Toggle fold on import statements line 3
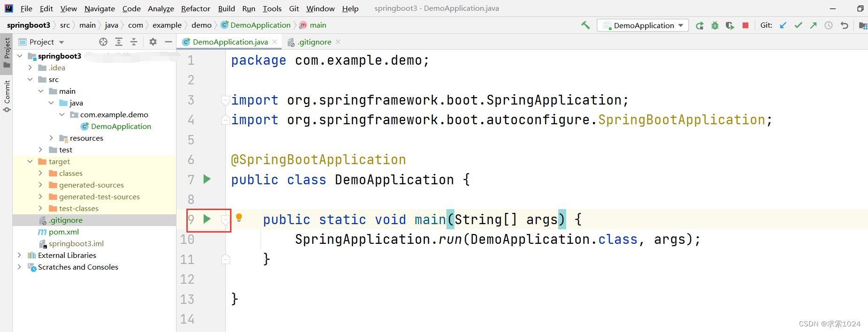This screenshot has width=868, height=332. [x=225, y=100]
